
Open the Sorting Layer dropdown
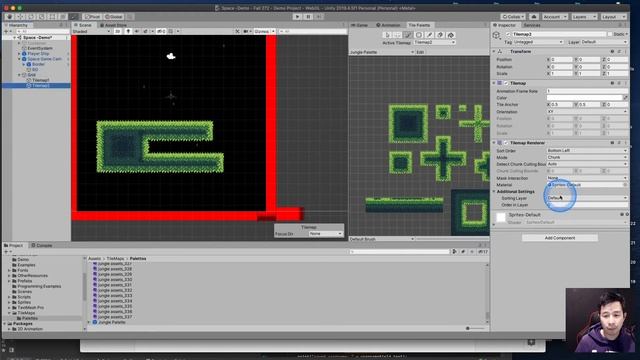587,198
